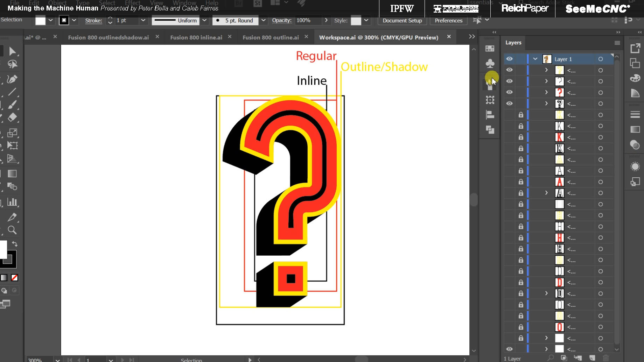Open the Stroke panel link
This screenshot has height=362, width=644.
coord(93,20)
